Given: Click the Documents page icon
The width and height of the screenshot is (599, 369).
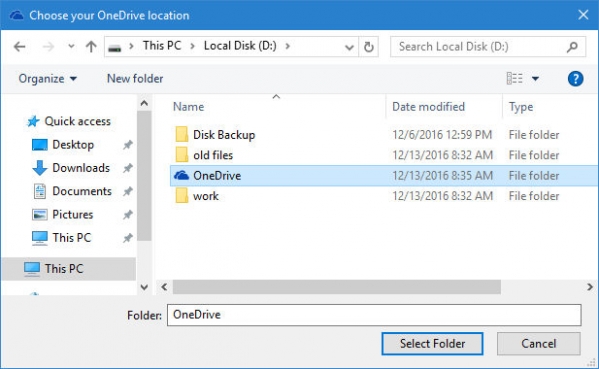Looking at the screenshot, I should click(x=40, y=191).
